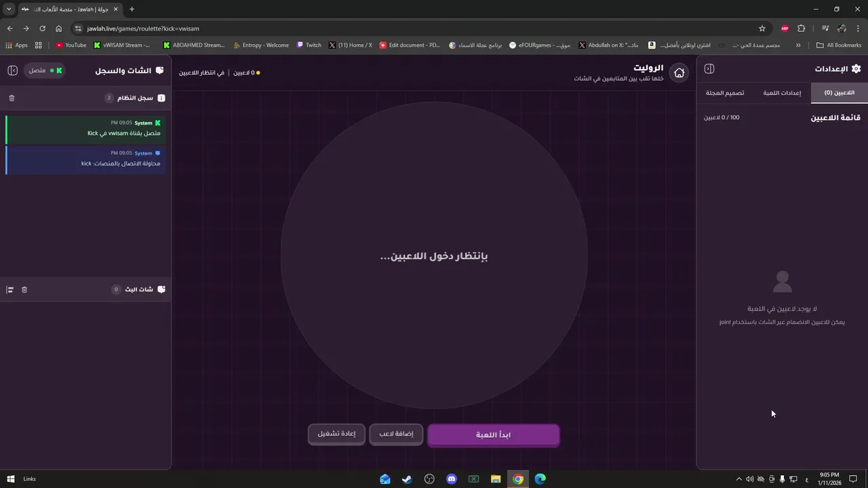Click the '0 لاعبين' player count status
Screen dimensions: 868x488
[247, 73]
